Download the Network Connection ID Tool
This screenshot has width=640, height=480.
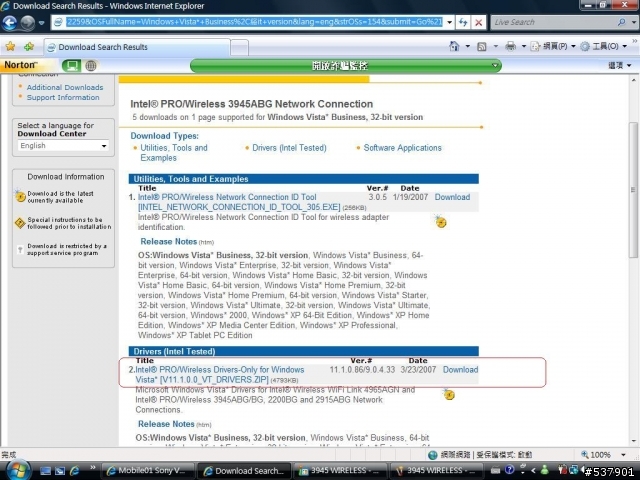pyautogui.click(x=452, y=197)
